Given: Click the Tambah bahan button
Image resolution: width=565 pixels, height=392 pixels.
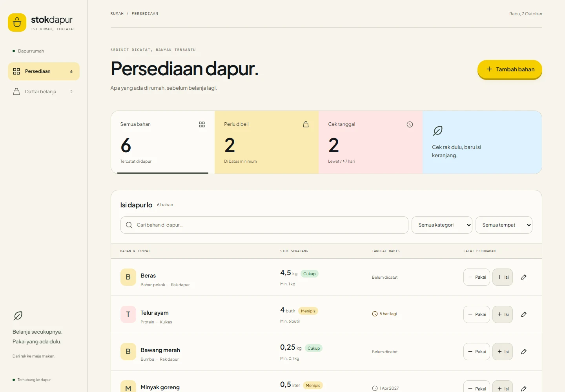Looking at the screenshot, I should point(510,69).
